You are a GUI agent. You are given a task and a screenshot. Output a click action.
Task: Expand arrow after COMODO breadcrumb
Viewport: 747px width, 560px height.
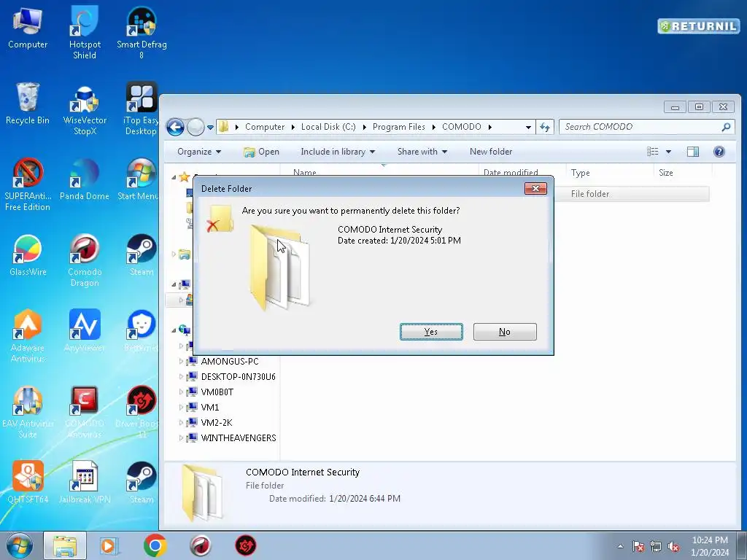(x=489, y=127)
